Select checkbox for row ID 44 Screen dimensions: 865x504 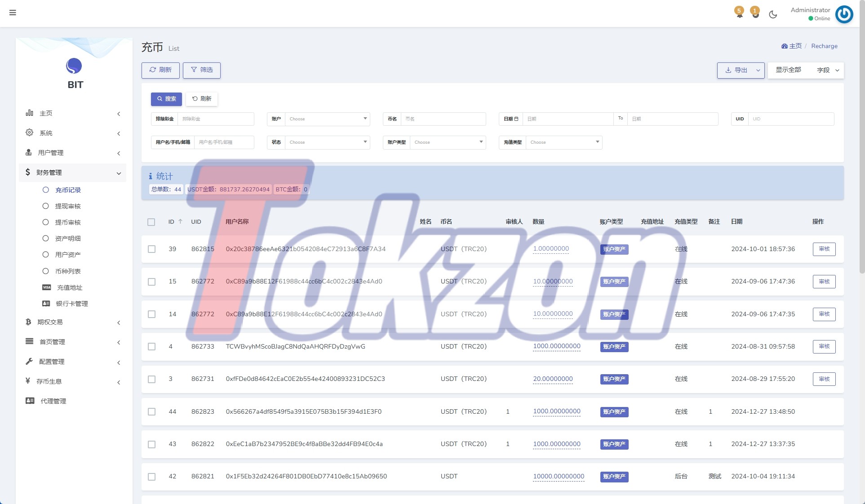[x=151, y=411]
